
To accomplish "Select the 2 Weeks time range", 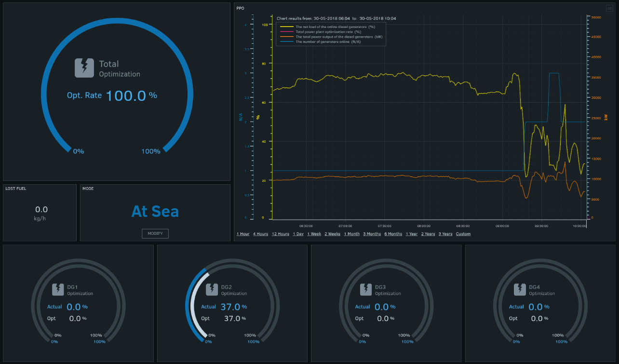I will [x=332, y=234].
